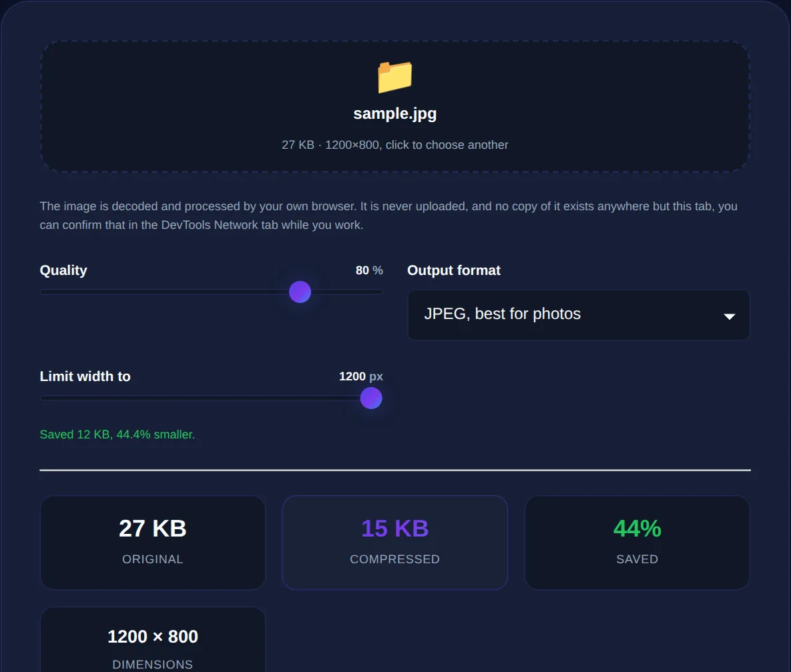Viewport: 791px width, 672px height.
Task: Click the folder icon in the upload area
Action: 395,77
